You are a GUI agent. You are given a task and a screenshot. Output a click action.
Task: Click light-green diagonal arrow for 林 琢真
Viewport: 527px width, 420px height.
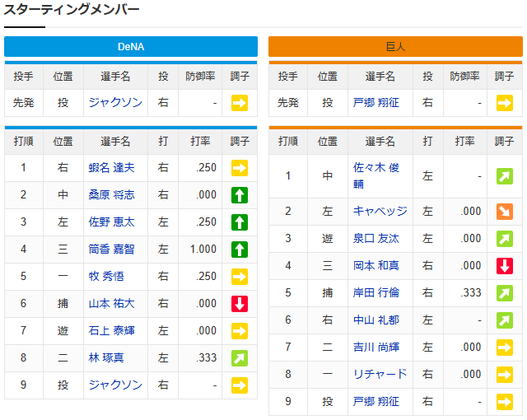click(240, 358)
